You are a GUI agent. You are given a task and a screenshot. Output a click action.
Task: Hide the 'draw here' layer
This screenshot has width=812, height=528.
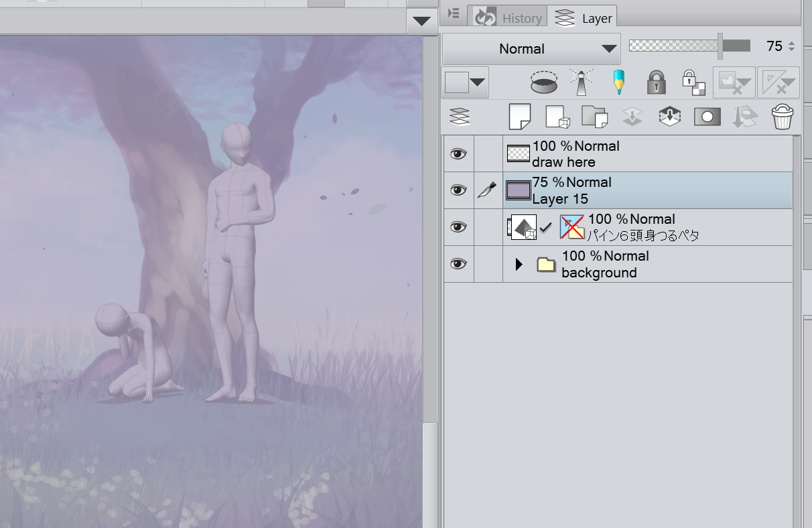(458, 153)
